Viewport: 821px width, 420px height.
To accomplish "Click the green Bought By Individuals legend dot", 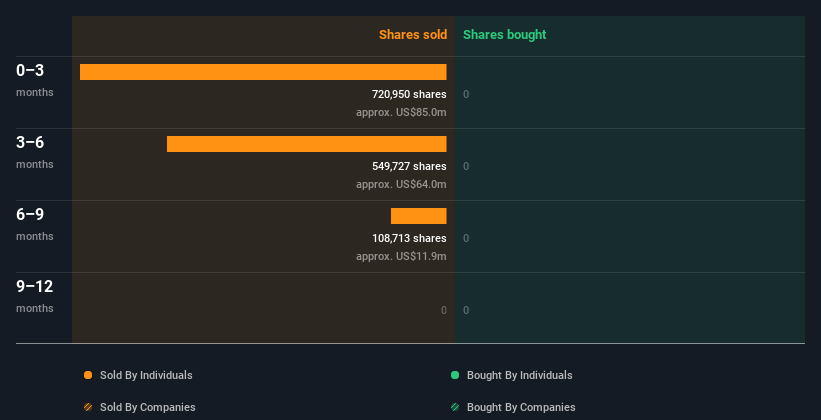I will point(455,375).
